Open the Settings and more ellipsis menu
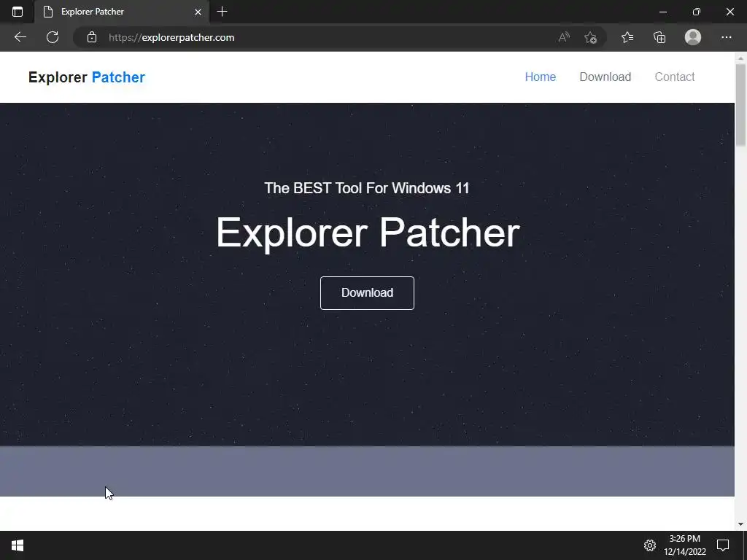Viewport: 747px width, 560px height. [x=726, y=37]
